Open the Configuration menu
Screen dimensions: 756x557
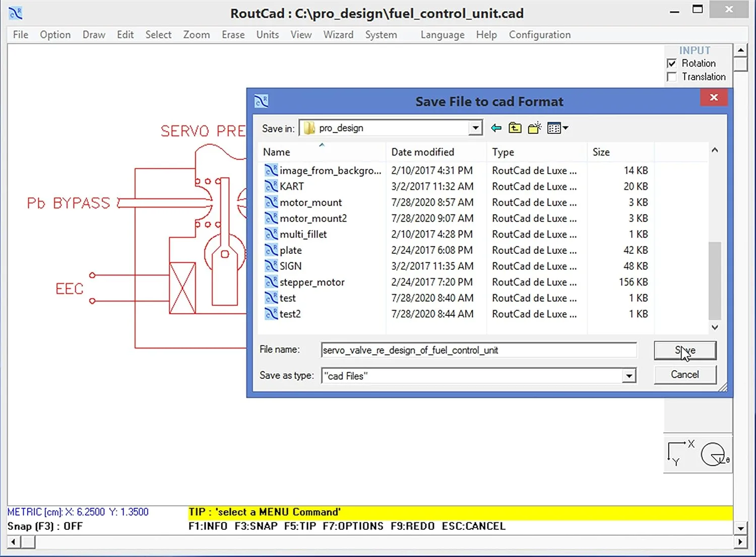coord(540,34)
